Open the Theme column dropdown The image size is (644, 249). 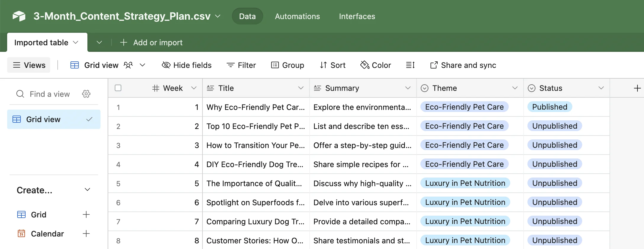point(515,88)
